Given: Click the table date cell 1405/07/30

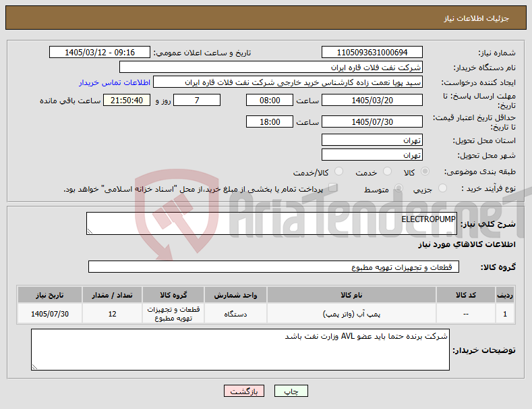Looking at the screenshot, I should click(x=50, y=314).
